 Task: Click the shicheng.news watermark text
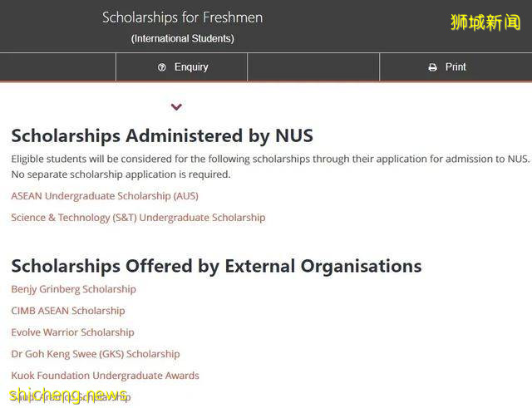(68, 396)
